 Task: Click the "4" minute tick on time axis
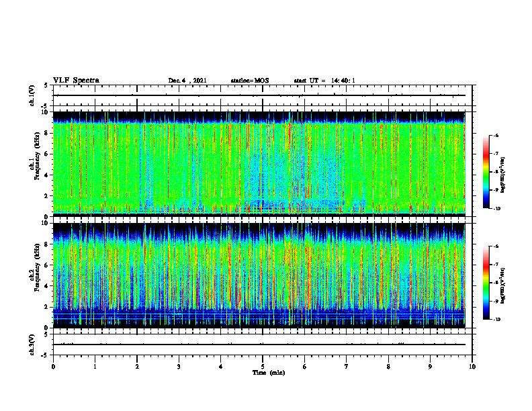coord(221,367)
